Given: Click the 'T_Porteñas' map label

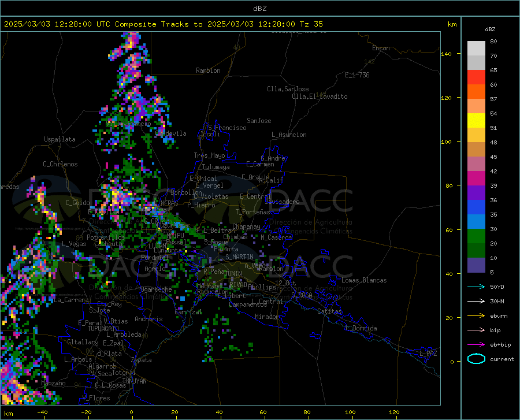Looking at the screenshot, I should coord(252,212).
